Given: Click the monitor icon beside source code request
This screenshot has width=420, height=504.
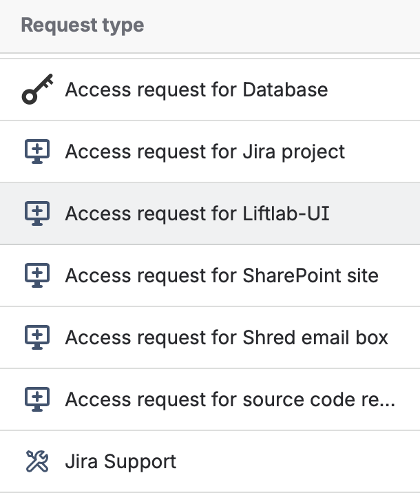Looking at the screenshot, I should pyautogui.click(x=36, y=399).
